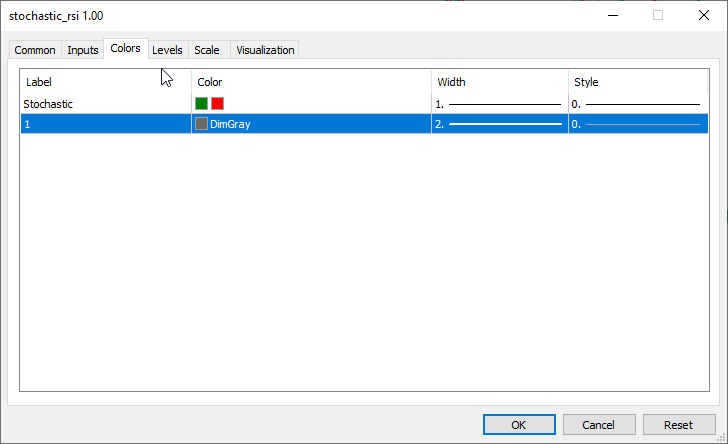Click the Color column header

[x=311, y=82]
